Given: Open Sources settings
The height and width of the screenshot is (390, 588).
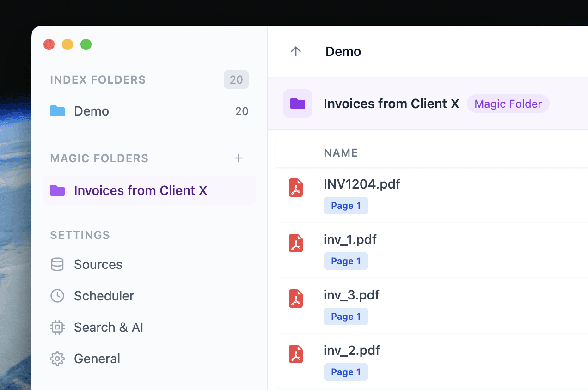Looking at the screenshot, I should (x=149, y=264).
